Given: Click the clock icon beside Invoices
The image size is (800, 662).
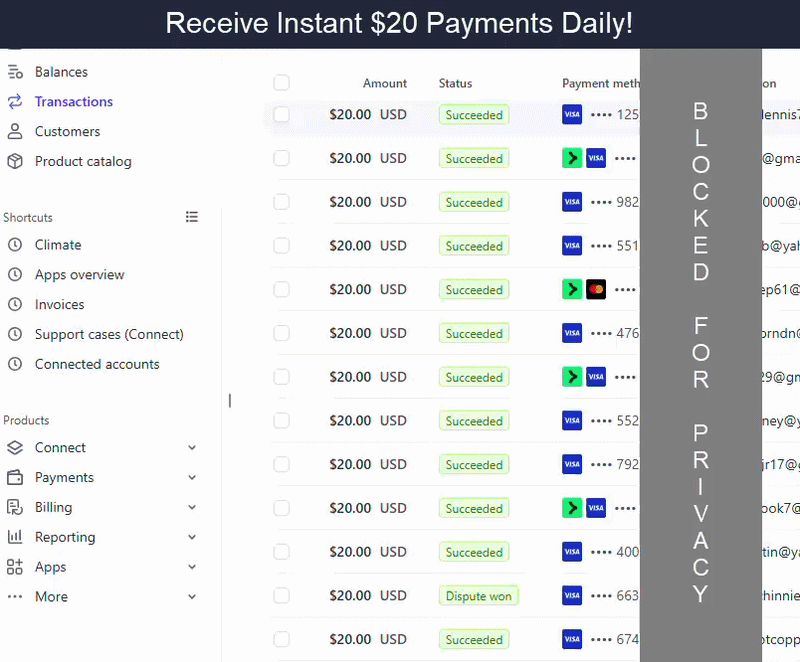Looking at the screenshot, I should [x=15, y=304].
